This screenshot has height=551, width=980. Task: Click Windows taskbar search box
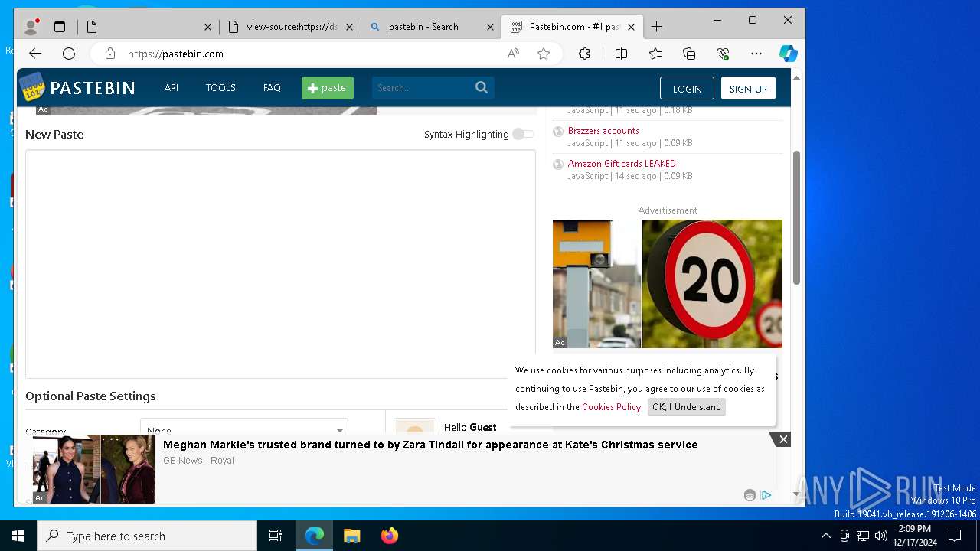[147, 536]
